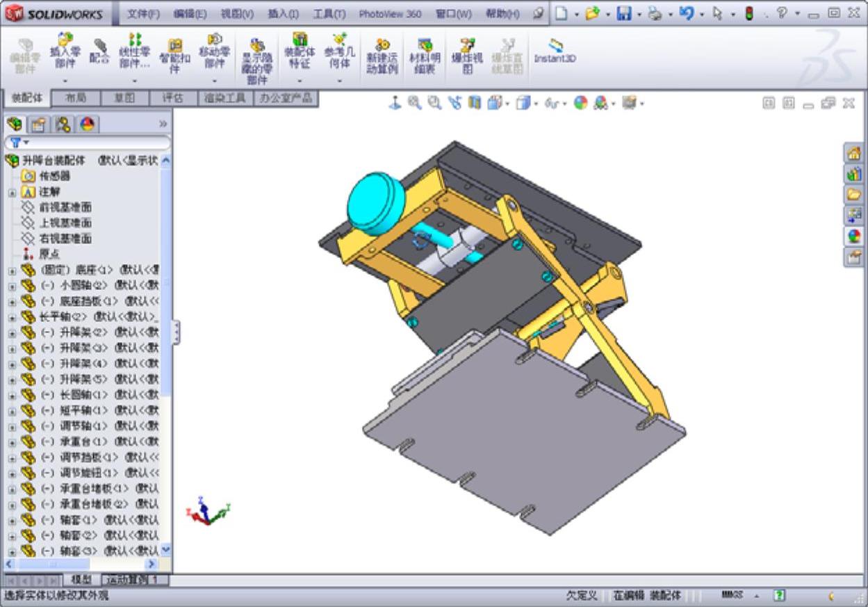The image size is (868, 607).
Task: Click the Save icon in top toolbar
Action: point(624,13)
